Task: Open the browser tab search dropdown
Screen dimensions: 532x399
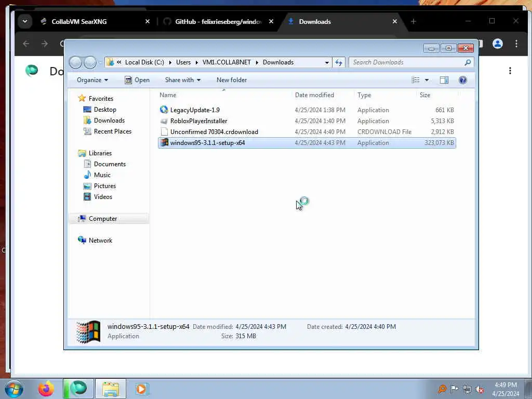Action: point(25,21)
